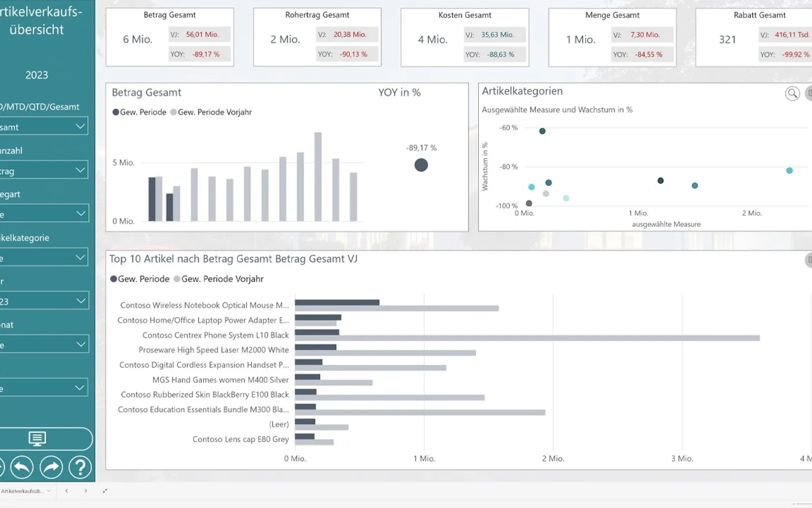Select Proseware High Speed Laser M2000 White label
Image resolution: width=812 pixels, height=508 pixels.
coord(214,350)
